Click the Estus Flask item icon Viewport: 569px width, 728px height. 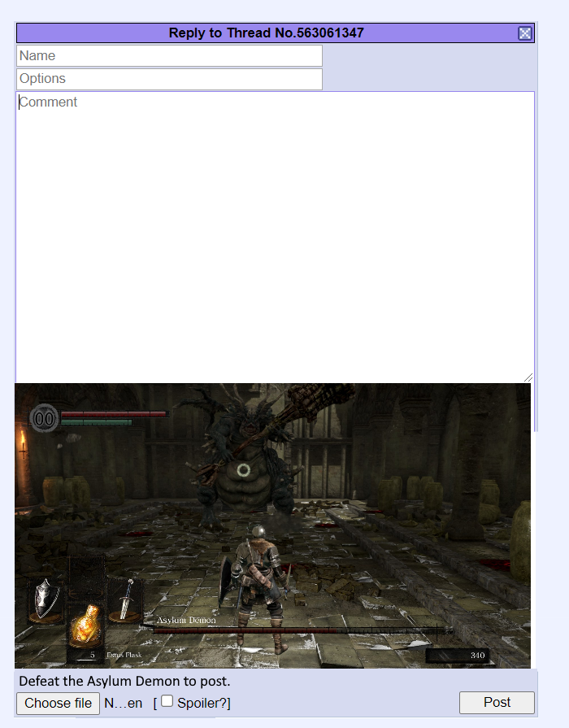tap(85, 625)
